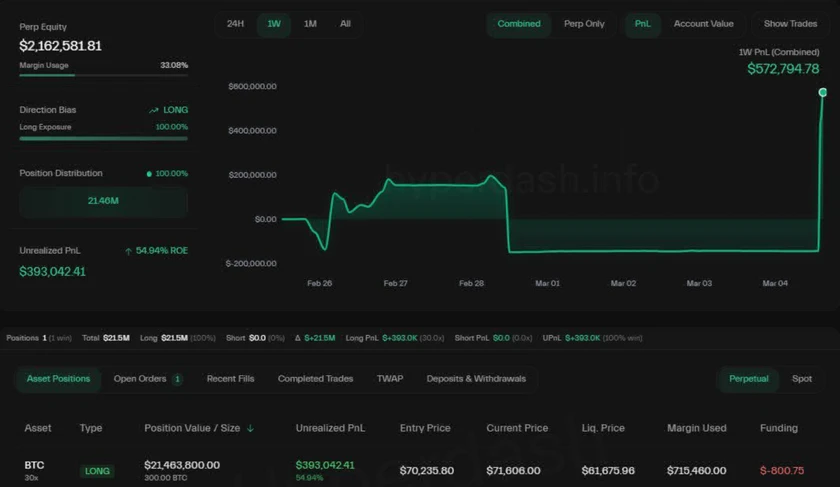Screen dimensions: 840x487
Task: Show the All time range
Action: tap(345, 24)
